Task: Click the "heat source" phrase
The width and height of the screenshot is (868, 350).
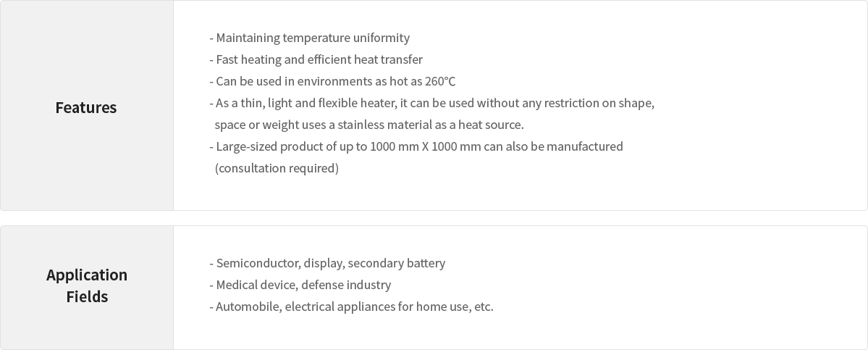Action: point(489,125)
